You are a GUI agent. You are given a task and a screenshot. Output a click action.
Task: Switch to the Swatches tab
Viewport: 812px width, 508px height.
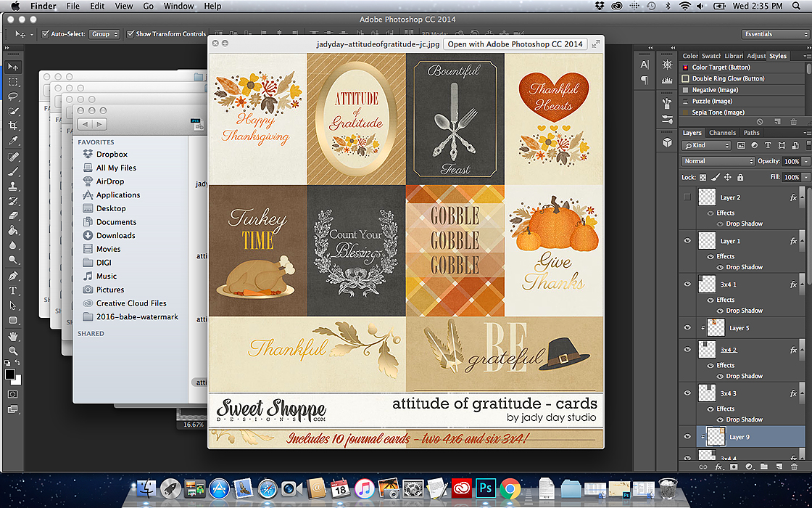(711, 56)
